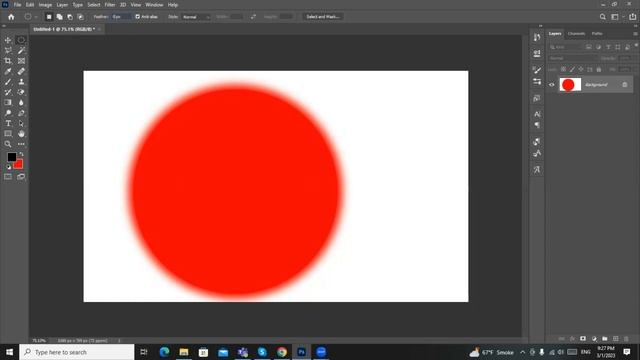Switch to the Paths tab
Screen dimensions: 640x360
[597, 34]
